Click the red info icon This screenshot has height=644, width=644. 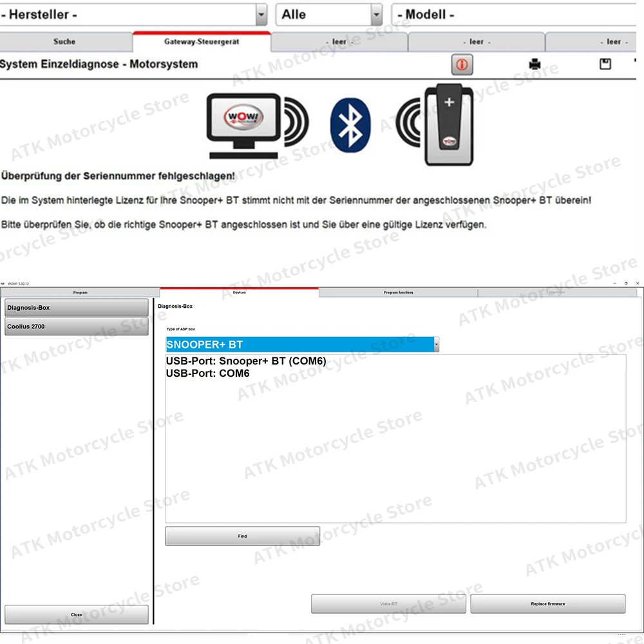pyautogui.click(x=462, y=64)
